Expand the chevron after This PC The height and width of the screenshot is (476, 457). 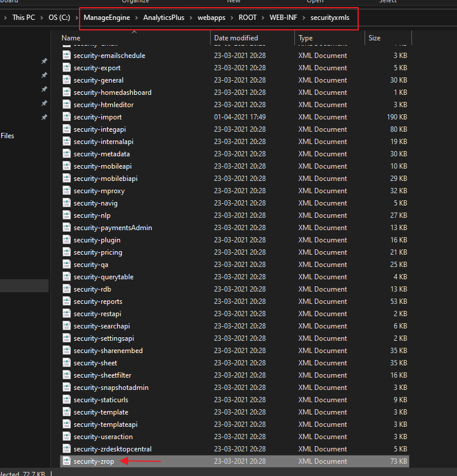coord(42,18)
